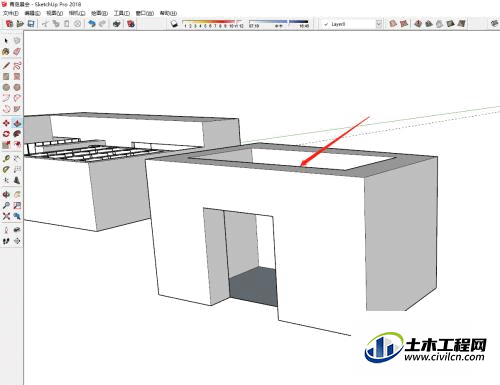Open Model Info from toolbar
This screenshot has width=500, height=385.
click(131, 24)
